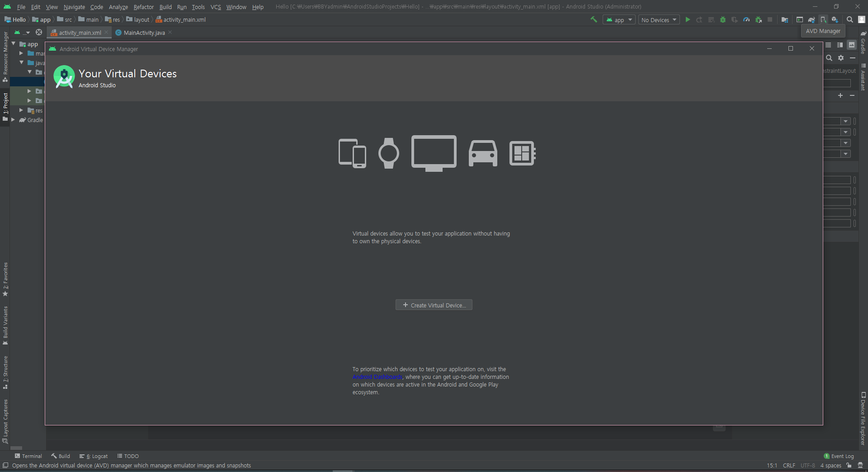Click the Stop square icon
Viewport: 868px width, 472px height.
pos(770,19)
